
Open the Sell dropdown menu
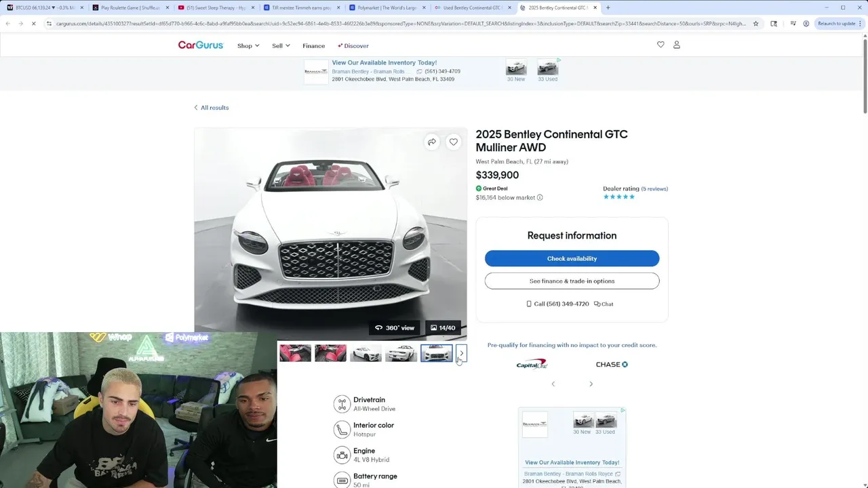click(x=281, y=46)
